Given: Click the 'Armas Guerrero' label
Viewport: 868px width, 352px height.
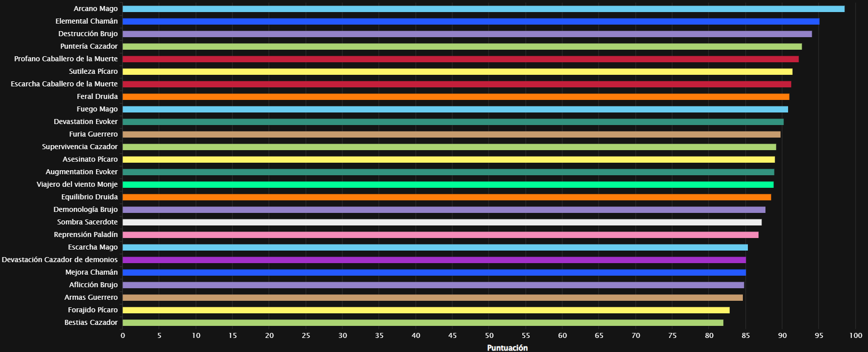Looking at the screenshot, I should click(91, 297).
